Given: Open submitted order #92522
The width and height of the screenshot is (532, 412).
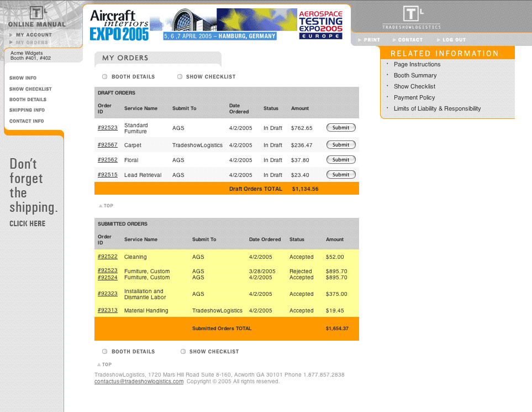Looking at the screenshot, I should pos(108,257).
